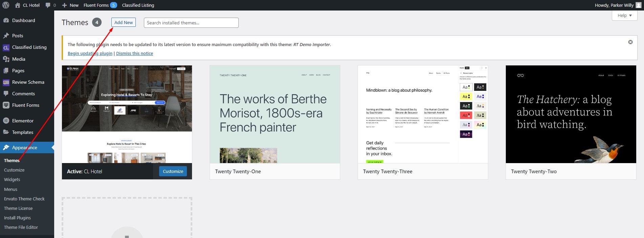Image resolution: width=644 pixels, height=238 pixels.
Task: Select the Themes submenu item
Action: click(x=12, y=160)
